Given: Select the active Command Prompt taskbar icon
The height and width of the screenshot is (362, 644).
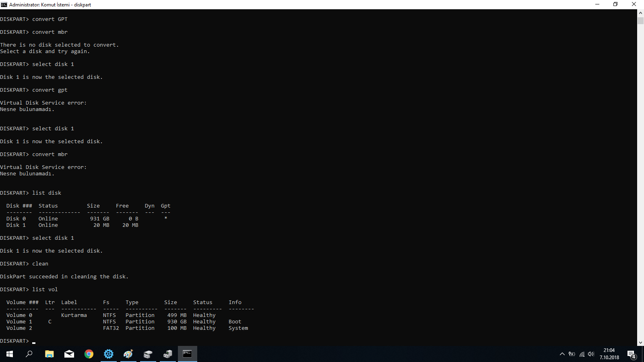Looking at the screenshot, I should pos(188,354).
